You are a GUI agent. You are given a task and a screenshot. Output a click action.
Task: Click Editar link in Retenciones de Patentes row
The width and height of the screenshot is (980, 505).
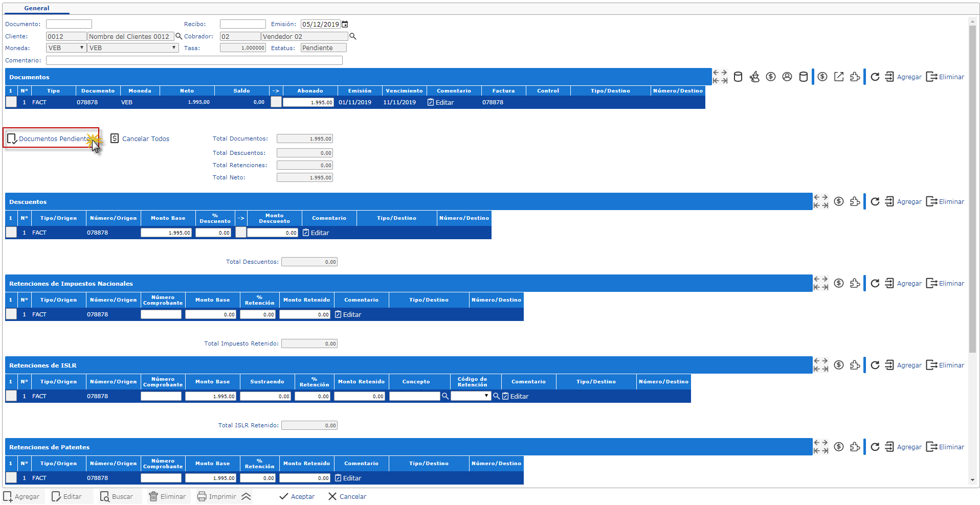tap(348, 478)
